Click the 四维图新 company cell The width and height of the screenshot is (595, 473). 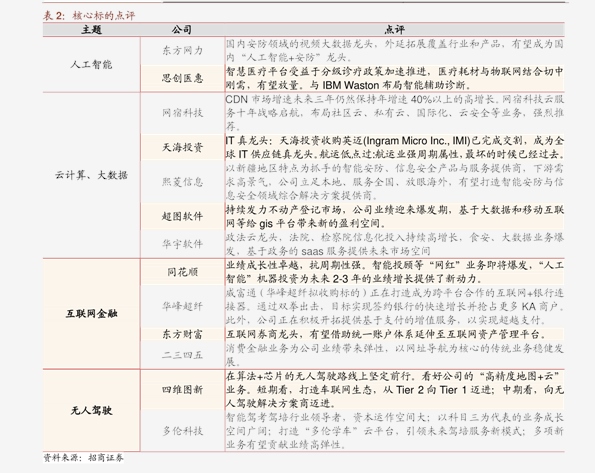click(183, 389)
